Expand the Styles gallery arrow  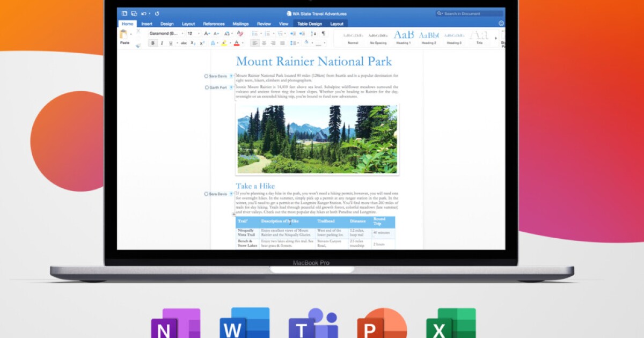pos(495,38)
